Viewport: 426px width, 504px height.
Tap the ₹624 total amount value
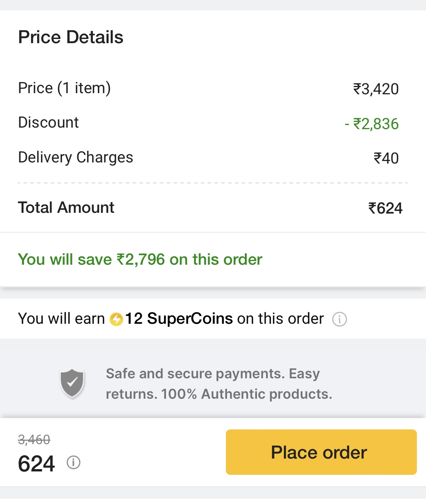pyautogui.click(x=385, y=209)
